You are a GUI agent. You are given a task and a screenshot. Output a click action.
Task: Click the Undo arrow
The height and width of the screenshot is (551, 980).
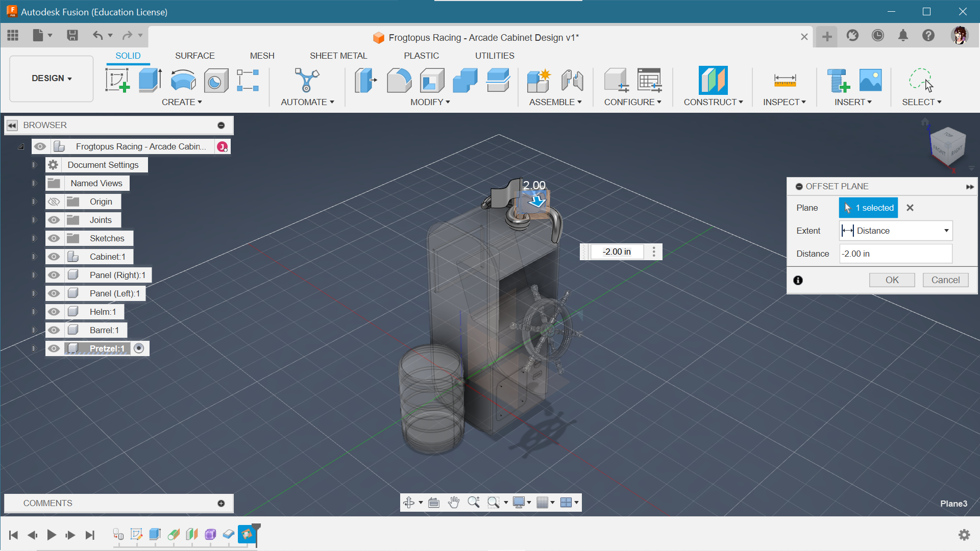(97, 35)
